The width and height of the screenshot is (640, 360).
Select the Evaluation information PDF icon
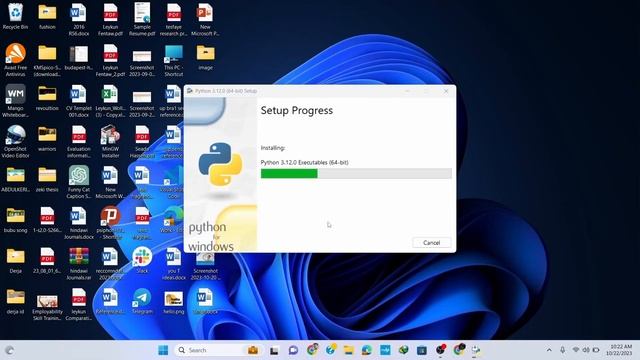click(x=79, y=142)
